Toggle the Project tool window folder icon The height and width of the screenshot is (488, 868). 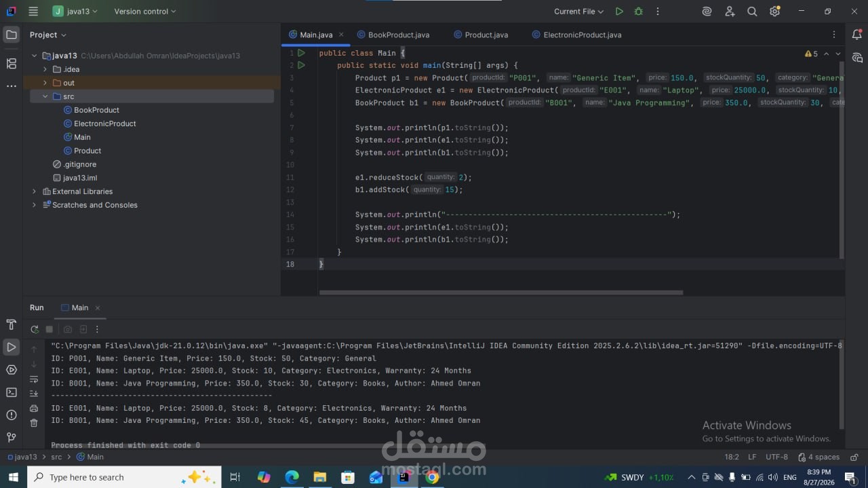pos(11,35)
